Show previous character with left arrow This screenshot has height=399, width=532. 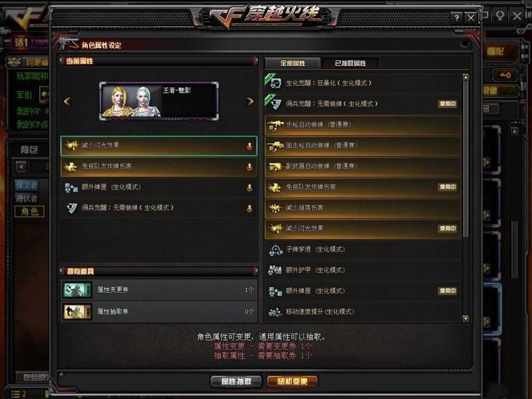click(68, 101)
